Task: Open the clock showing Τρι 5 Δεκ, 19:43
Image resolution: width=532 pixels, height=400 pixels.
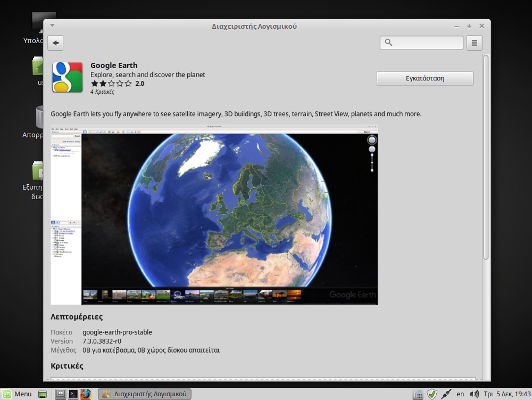Action: click(x=507, y=394)
